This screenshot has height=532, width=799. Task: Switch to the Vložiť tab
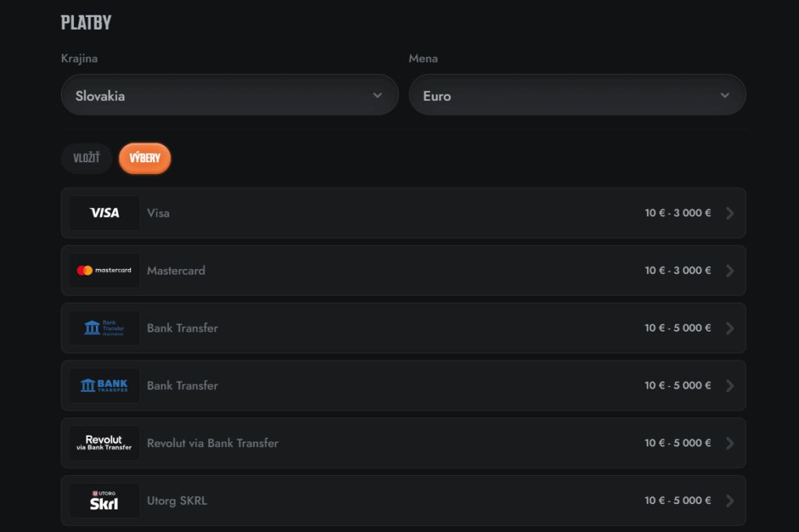pyautogui.click(x=87, y=158)
